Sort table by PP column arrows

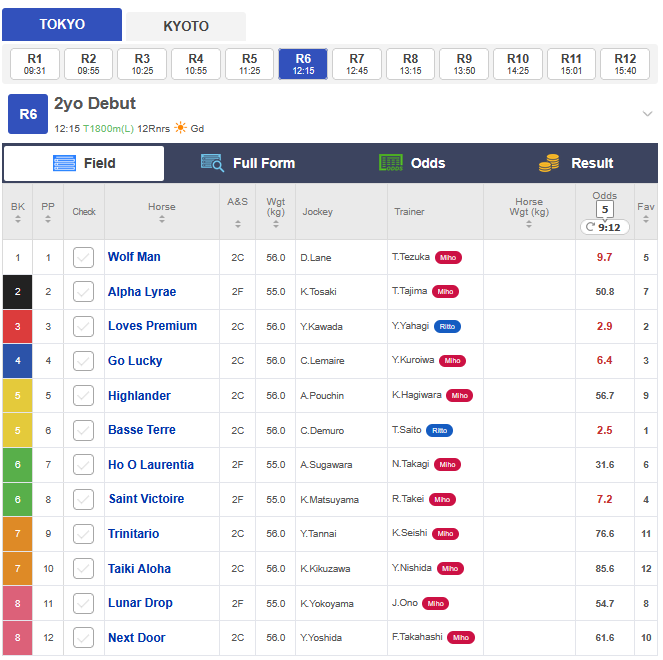click(x=48, y=219)
